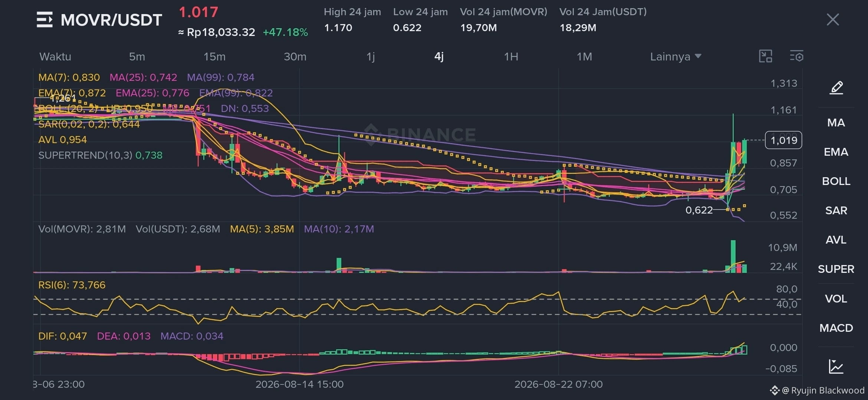Image resolution: width=868 pixels, height=400 pixels.
Task: Close the fullscreen chart with the X icon
Action: coord(833,20)
